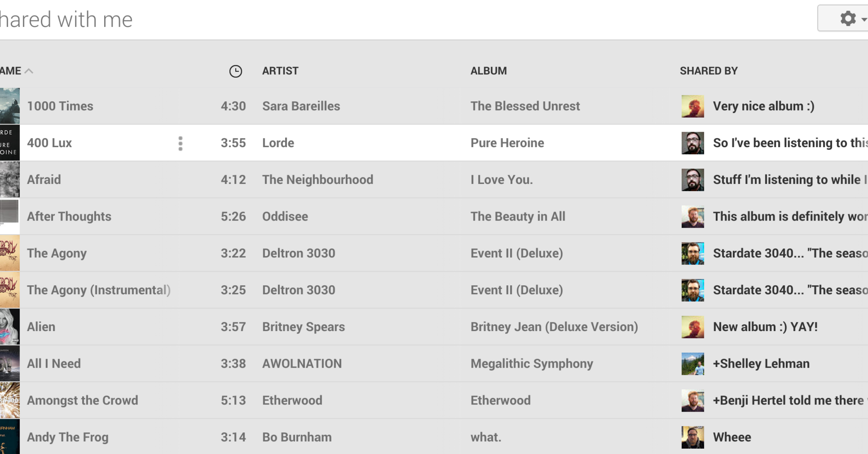Image resolution: width=868 pixels, height=454 pixels.
Task: Click the sharer avatar for Andy The Frog
Action: click(693, 437)
